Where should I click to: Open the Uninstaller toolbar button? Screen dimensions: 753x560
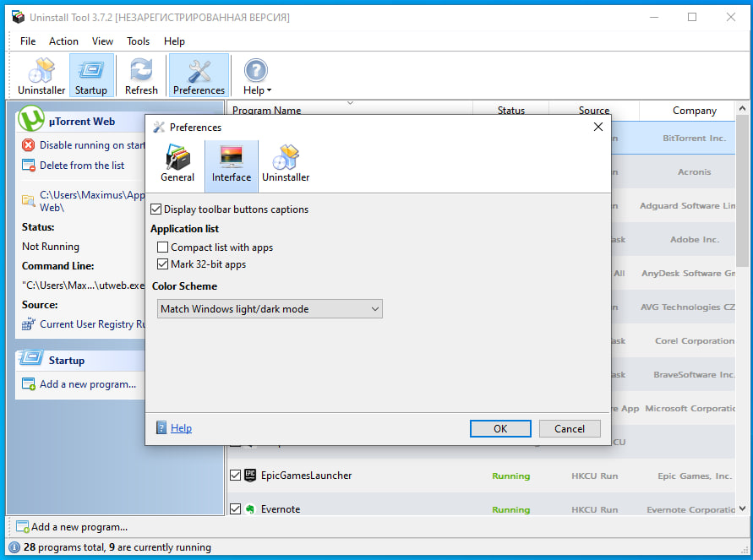tap(41, 76)
